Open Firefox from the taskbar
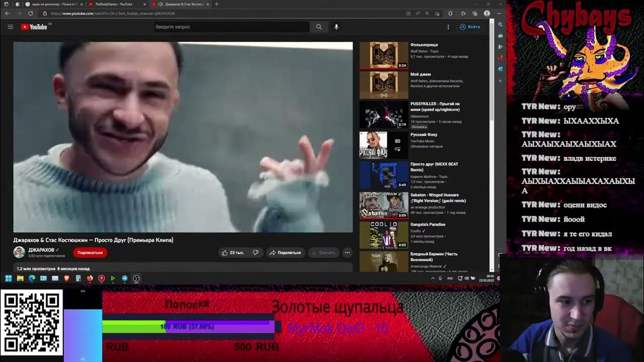The width and height of the screenshot is (644, 362). (x=90, y=278)
